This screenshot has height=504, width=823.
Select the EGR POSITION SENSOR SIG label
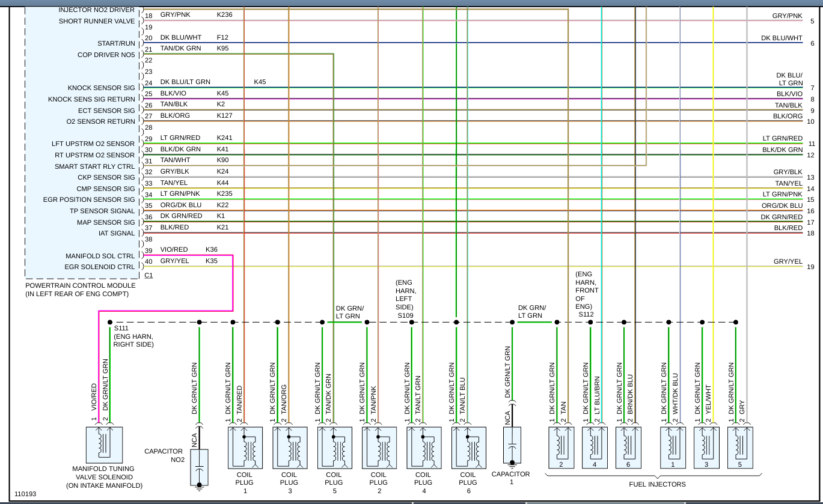point(89,200)
